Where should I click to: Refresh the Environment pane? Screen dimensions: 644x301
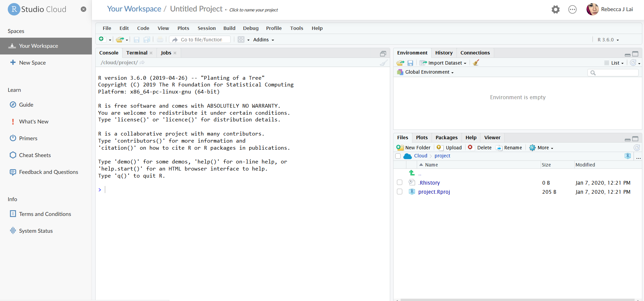coord(633,63)
